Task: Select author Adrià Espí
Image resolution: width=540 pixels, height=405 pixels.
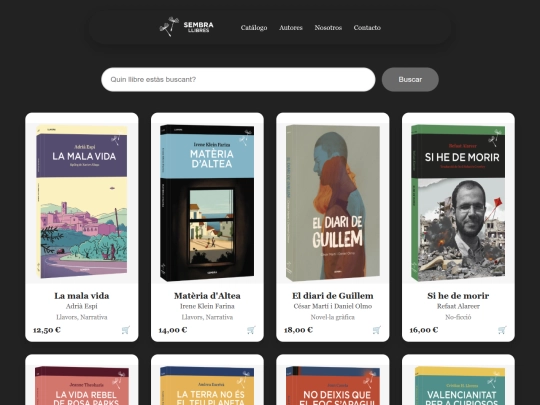Action: [82, 306]
